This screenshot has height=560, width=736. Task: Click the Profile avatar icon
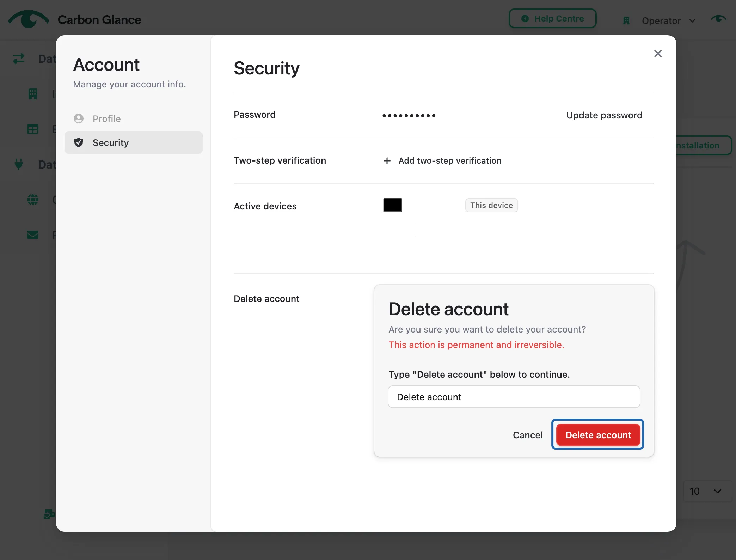click(79, 118)
